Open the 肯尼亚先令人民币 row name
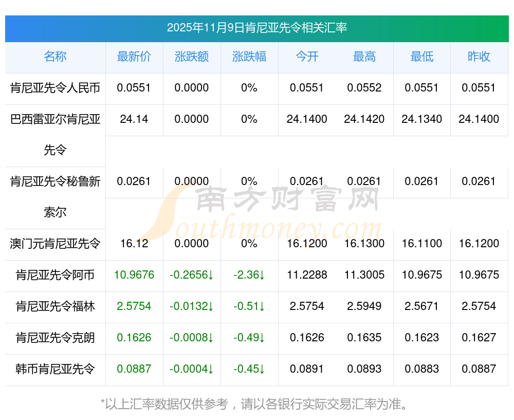The width and height of the screenshot is (514, 420). 55,88
